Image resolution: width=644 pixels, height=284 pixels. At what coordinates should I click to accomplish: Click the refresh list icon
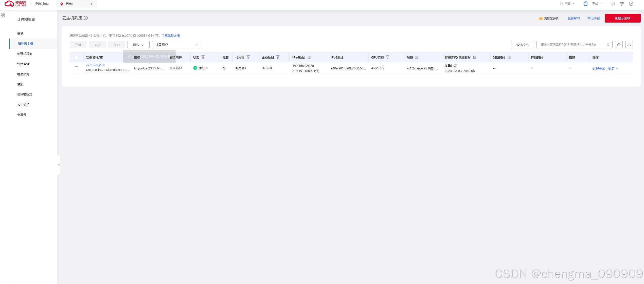pos(619,45)
